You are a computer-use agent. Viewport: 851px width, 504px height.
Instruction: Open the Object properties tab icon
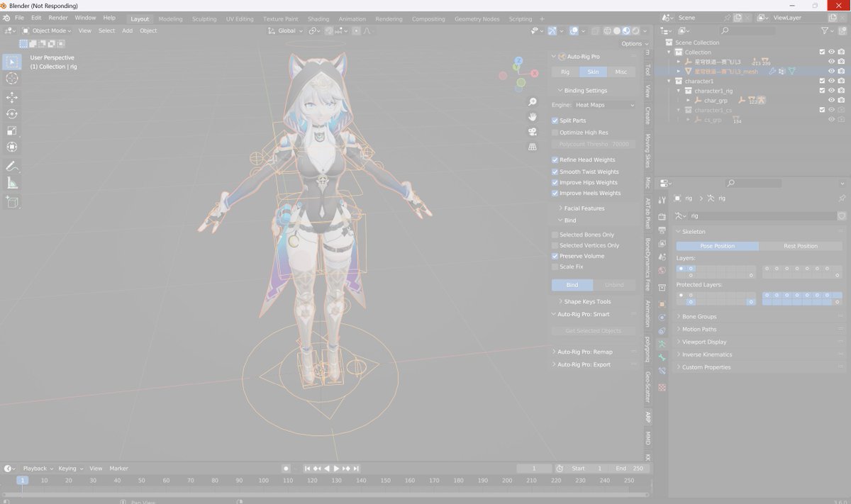[662, 303]
